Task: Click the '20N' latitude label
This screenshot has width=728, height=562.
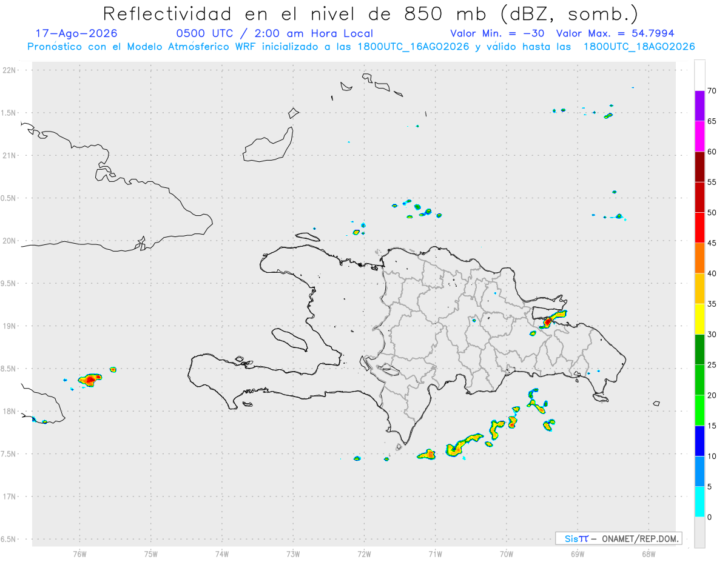Action: point(10,241)
